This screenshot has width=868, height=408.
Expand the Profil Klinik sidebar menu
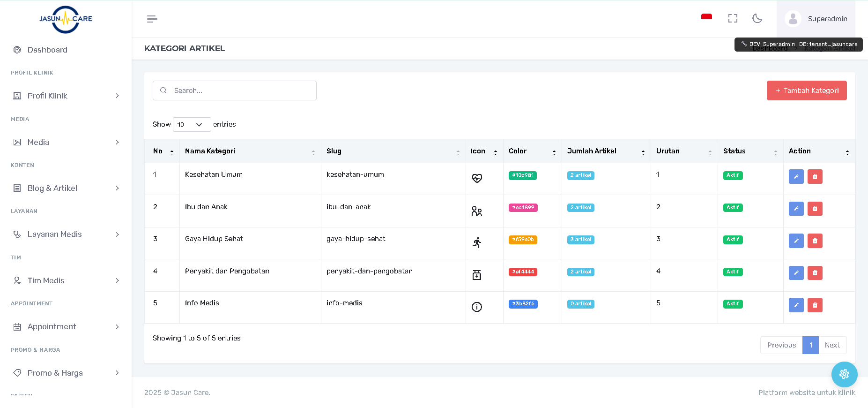tap(66, 96)
